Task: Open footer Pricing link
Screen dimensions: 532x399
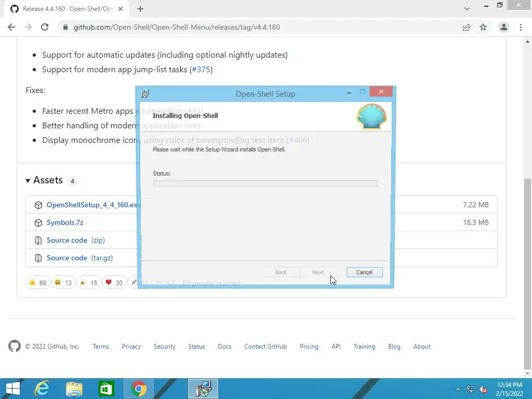Action: point(309,347)
